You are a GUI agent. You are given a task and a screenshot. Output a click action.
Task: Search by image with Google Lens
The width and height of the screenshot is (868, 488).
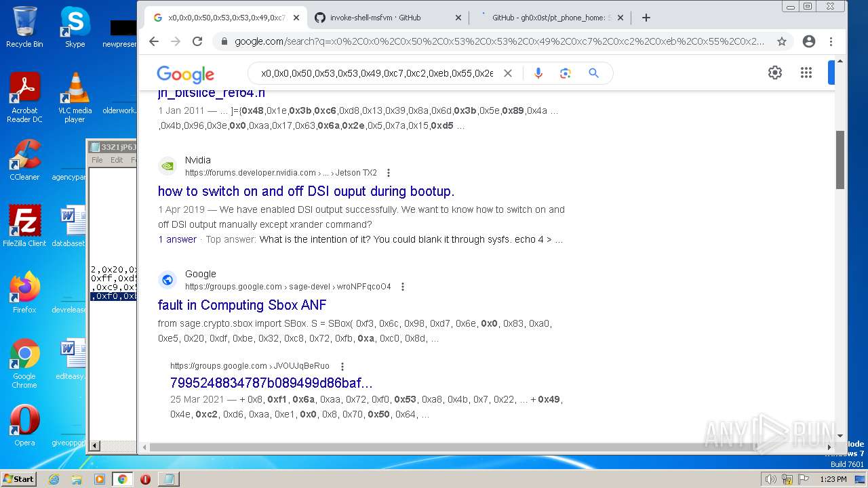click(x=566, y=73)
